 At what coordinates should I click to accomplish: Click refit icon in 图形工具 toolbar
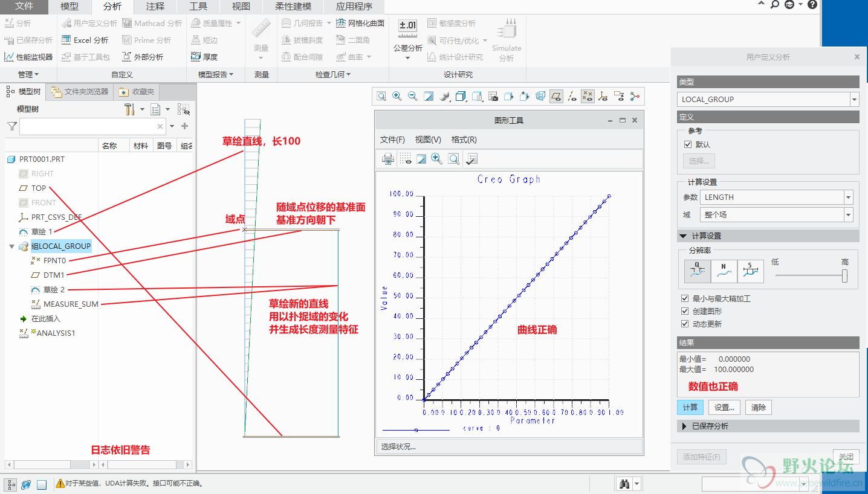pos(453,159)
